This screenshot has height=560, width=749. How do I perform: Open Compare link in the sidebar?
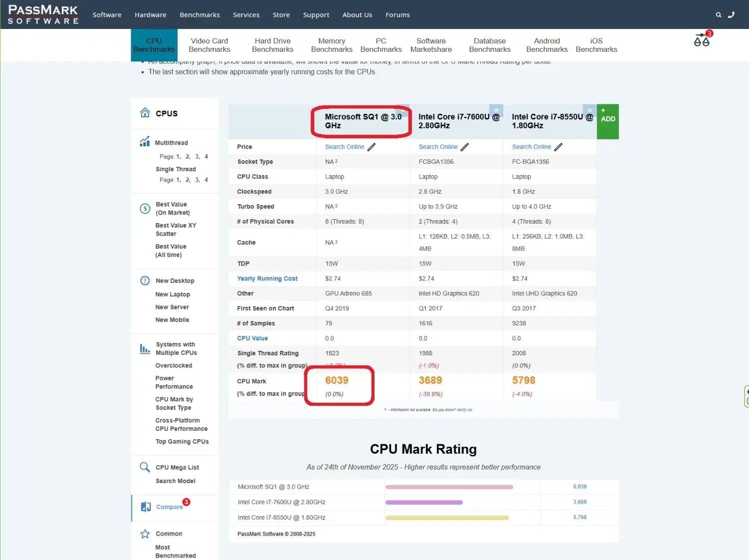[169, 507]
